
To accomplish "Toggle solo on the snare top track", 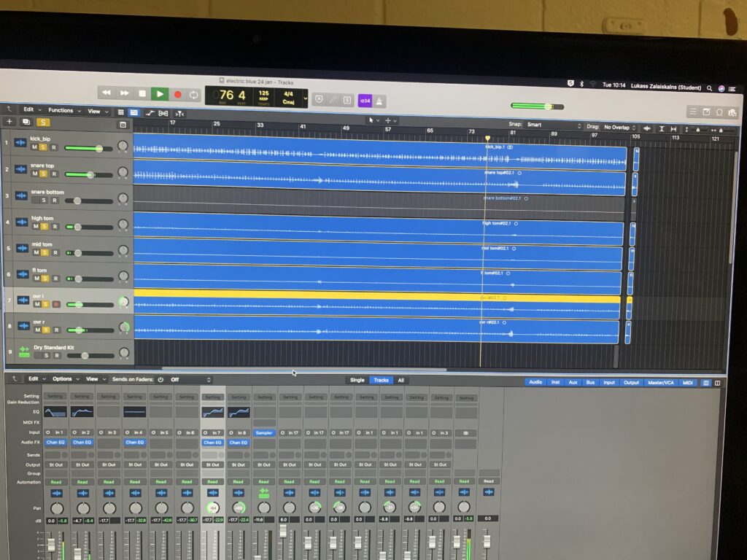I will tap(43, 174).
